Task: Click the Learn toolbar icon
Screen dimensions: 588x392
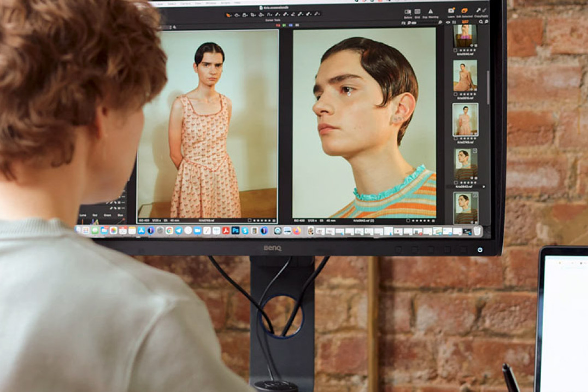Action: pos(451,11)
